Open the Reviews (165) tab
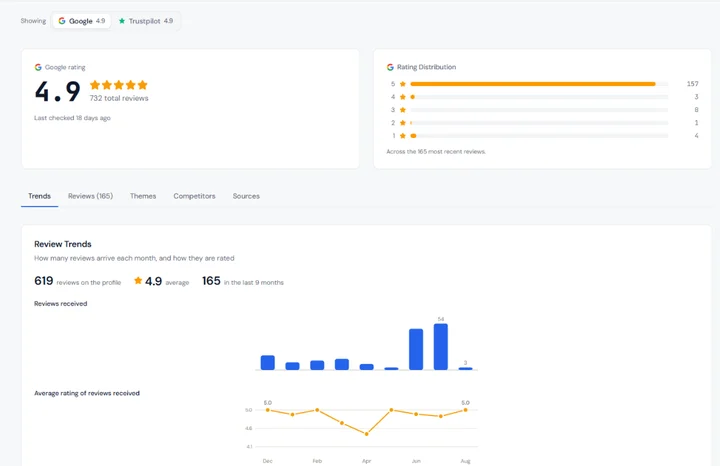Image resolution: width=720 pixels, height=466 pixels. 90,196
